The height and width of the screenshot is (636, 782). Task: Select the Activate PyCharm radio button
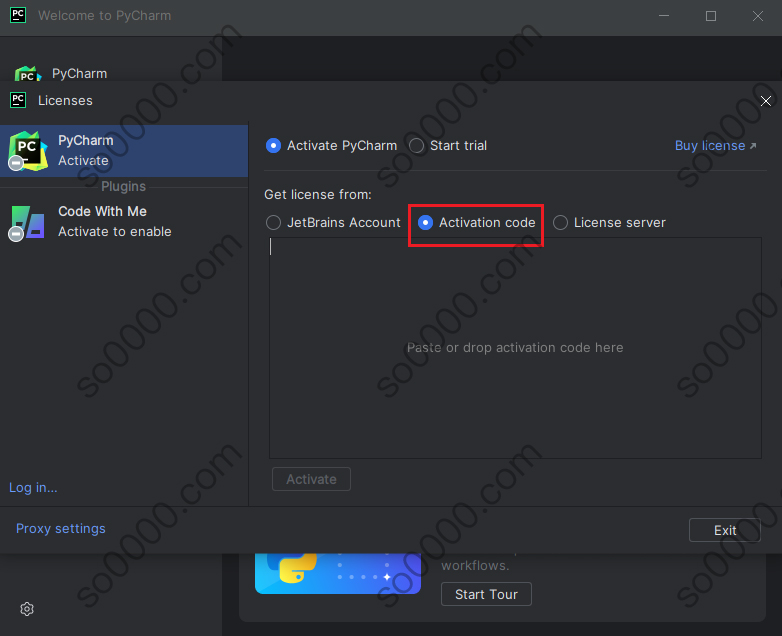pos(332,146)
